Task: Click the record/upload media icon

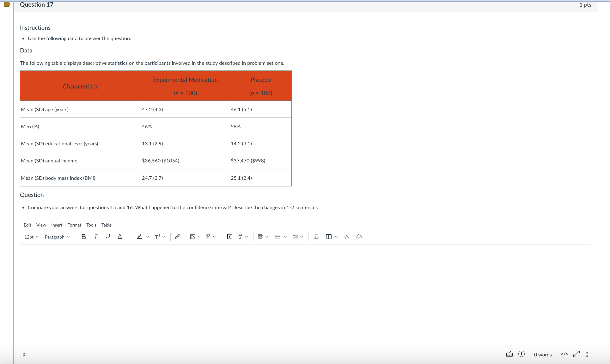Action: pyautogui.click(x=230, y=237)
